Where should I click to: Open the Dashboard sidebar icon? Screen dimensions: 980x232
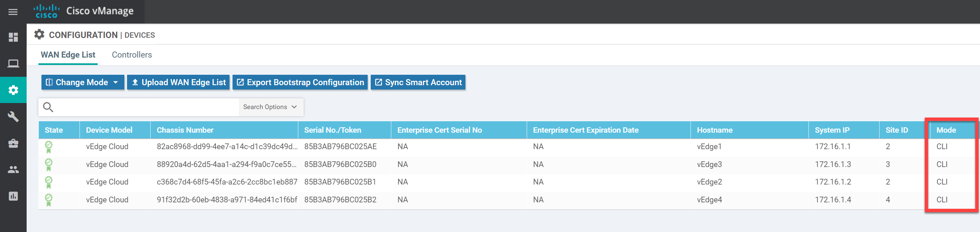click(x=13, y=37)
